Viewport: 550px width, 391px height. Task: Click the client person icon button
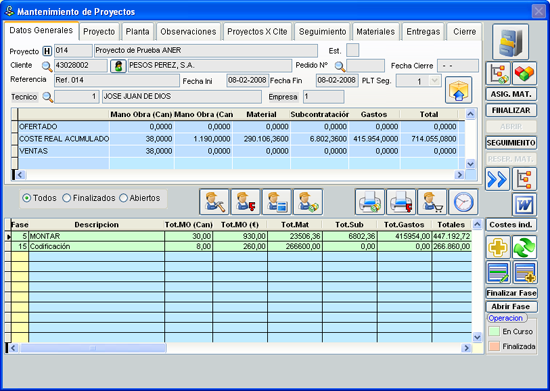[118, 66]
